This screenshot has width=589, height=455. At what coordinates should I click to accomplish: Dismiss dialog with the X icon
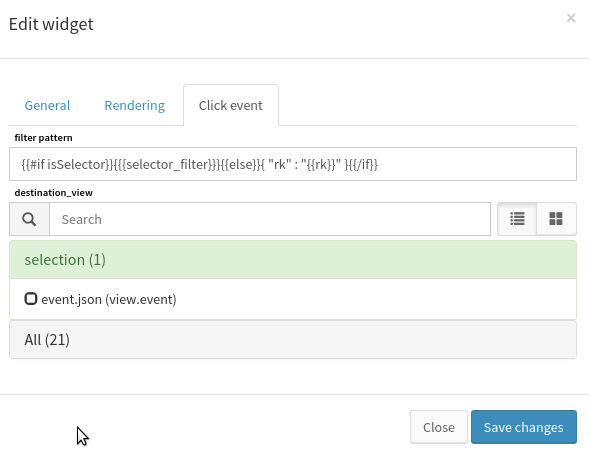[571, 18]
